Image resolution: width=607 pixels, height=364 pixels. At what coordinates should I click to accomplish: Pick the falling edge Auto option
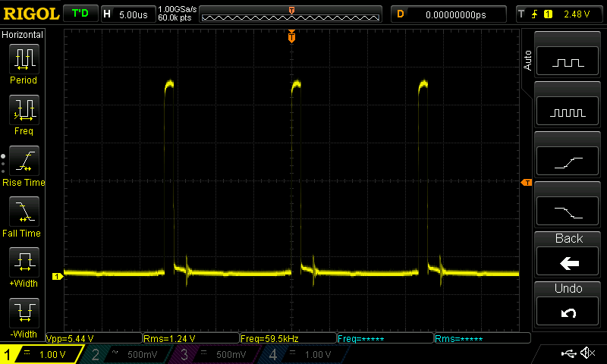[568, 212]
